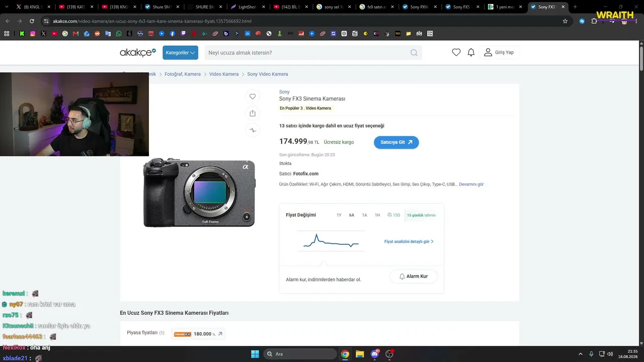Click the Sony FX3 camera product image
Viewport: 644px width, 362px height.
199,193
